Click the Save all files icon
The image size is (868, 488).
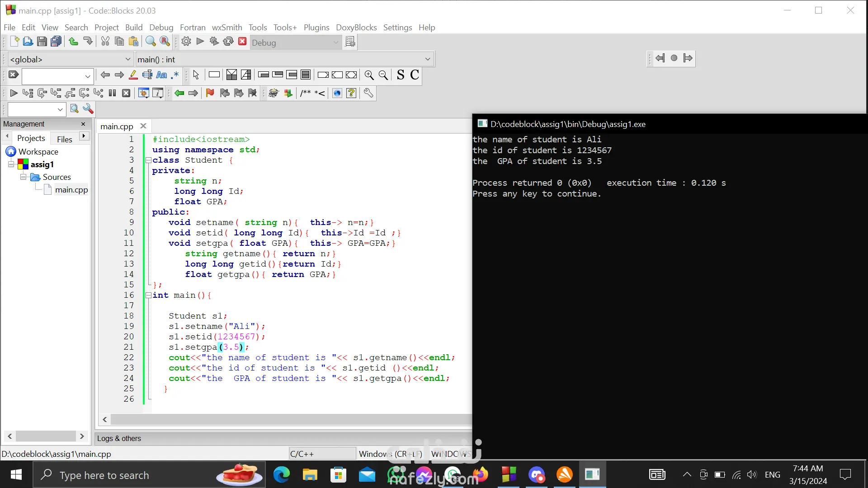point(56,42)
